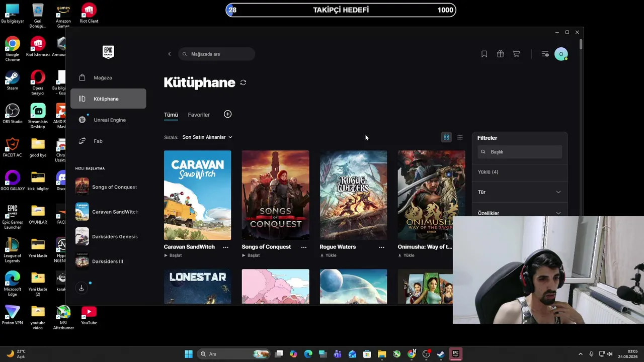
Task: Add a new collection with plus icon
Action: click(227, 115)
